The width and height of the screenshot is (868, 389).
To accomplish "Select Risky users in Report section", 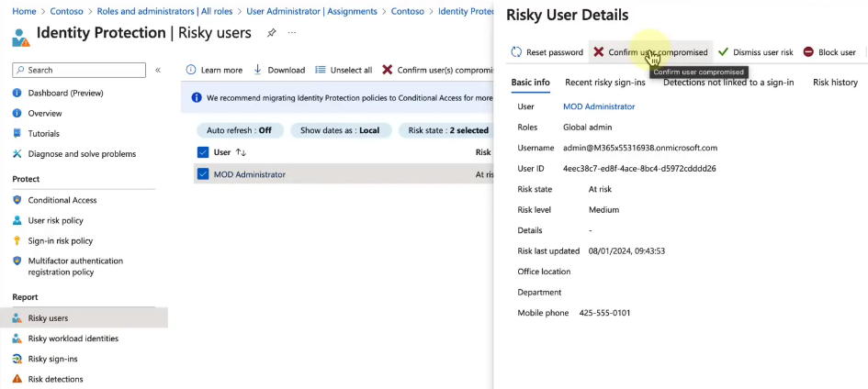I will [x=85, y=318].
